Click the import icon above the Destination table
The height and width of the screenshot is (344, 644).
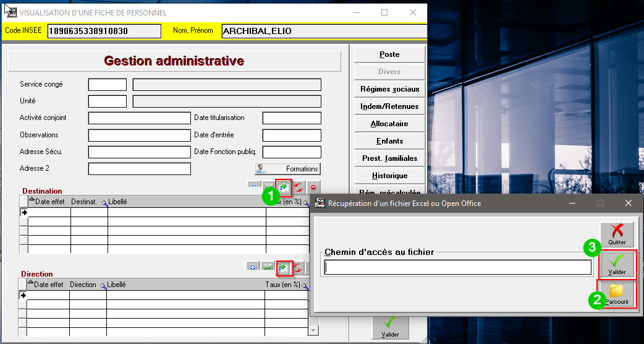click(284, 187)
